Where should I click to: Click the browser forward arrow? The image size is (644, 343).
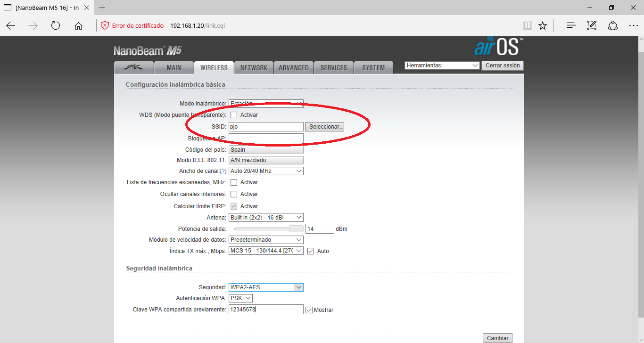[33, 26]
